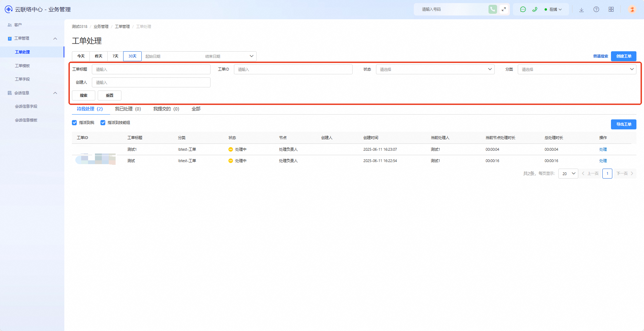Toggle the 指派到我 checkbox
The height and width of the screenshot is (331, 644).
pyautogui.click(x=74, y=122)
